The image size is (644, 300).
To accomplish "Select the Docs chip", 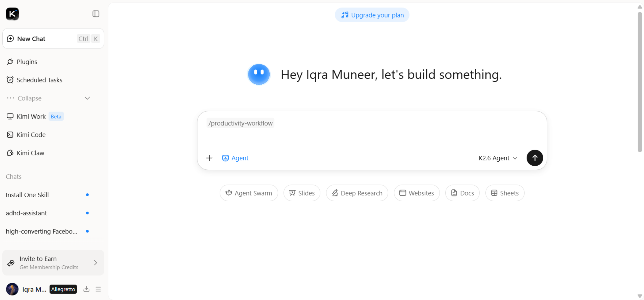I will pos(462,193).
